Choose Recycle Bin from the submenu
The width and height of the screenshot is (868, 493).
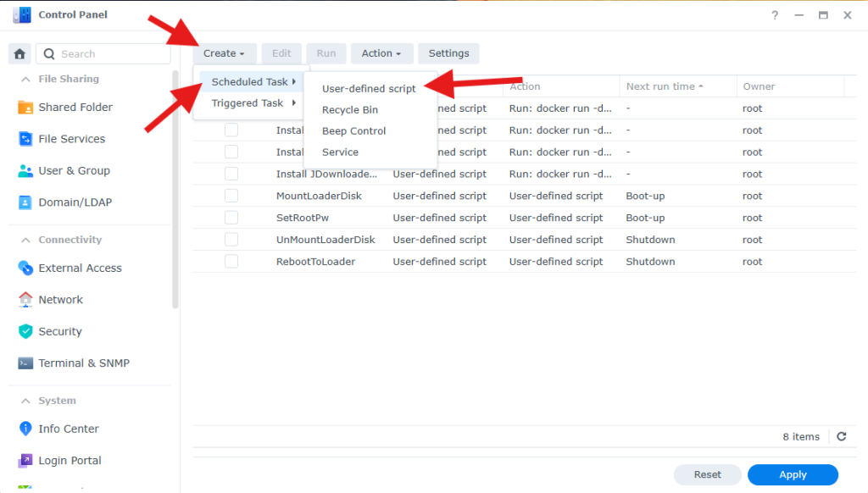[350, 109]
